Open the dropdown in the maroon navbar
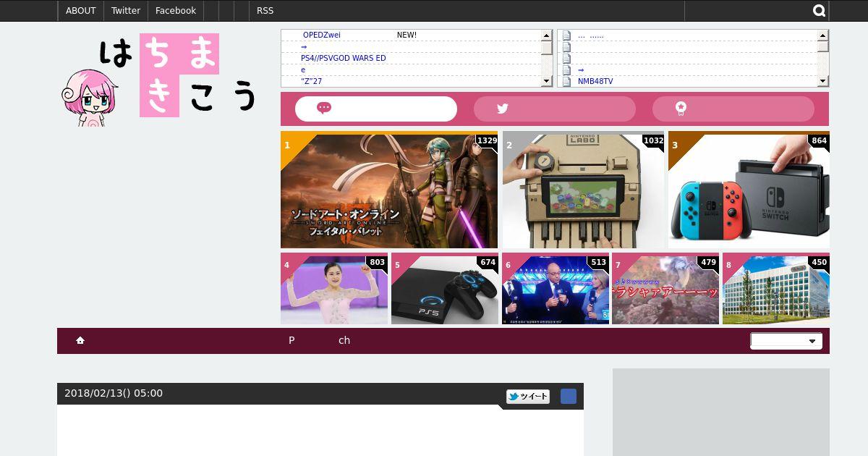The image size is (868, 456). [786, 341]
